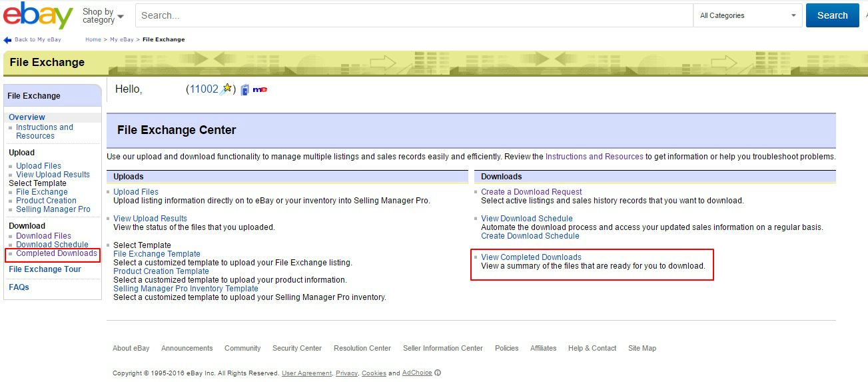Screen dimensions: 868x382
Task: Click Create Download Schedule
Action: [x=530, y=236]
